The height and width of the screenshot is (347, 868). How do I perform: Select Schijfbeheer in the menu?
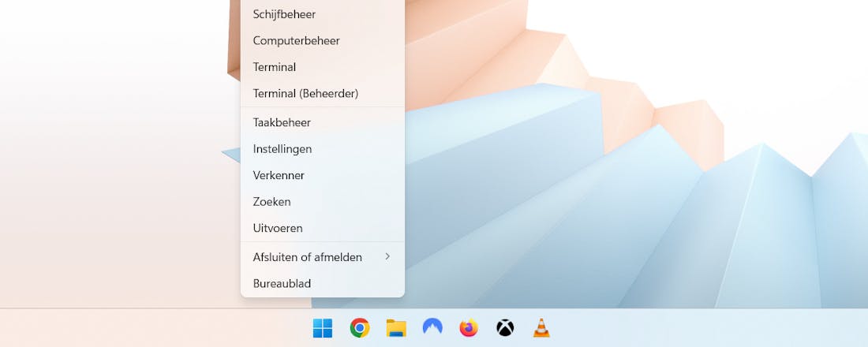point(285,13)
